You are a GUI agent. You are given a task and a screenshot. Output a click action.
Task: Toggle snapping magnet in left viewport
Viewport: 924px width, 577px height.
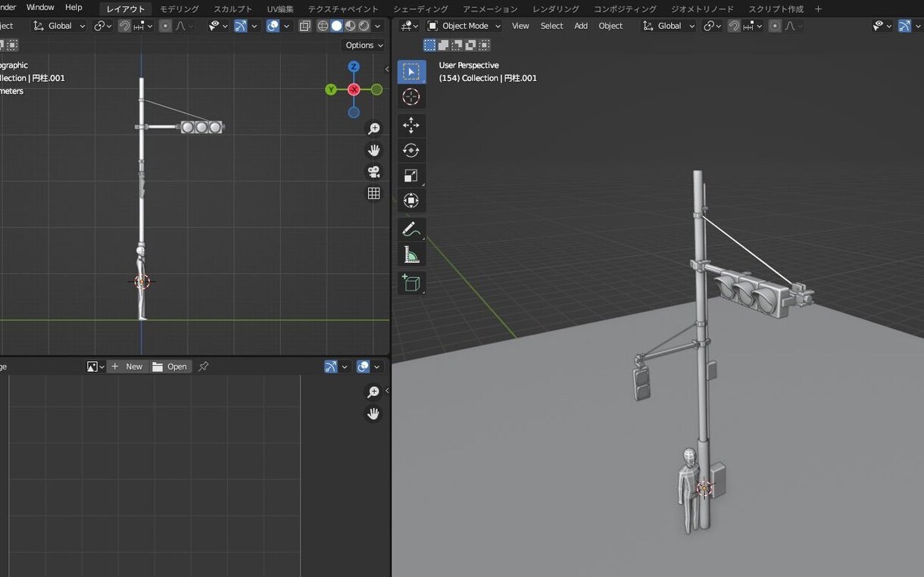[x=124, y=26]
